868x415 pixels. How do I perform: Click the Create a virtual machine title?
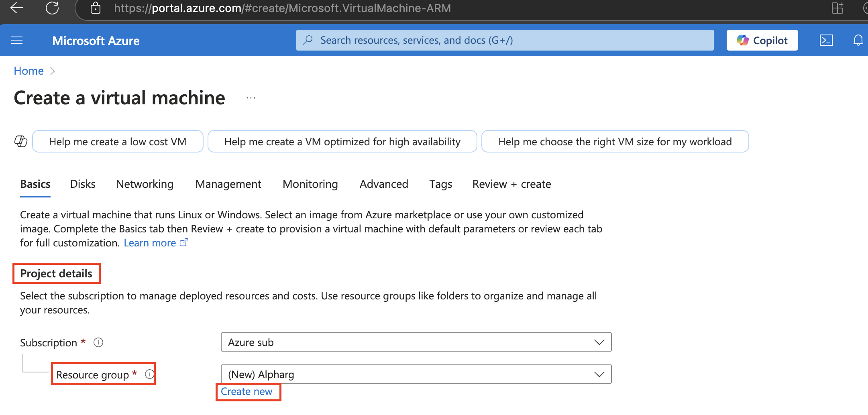[120, 98]
